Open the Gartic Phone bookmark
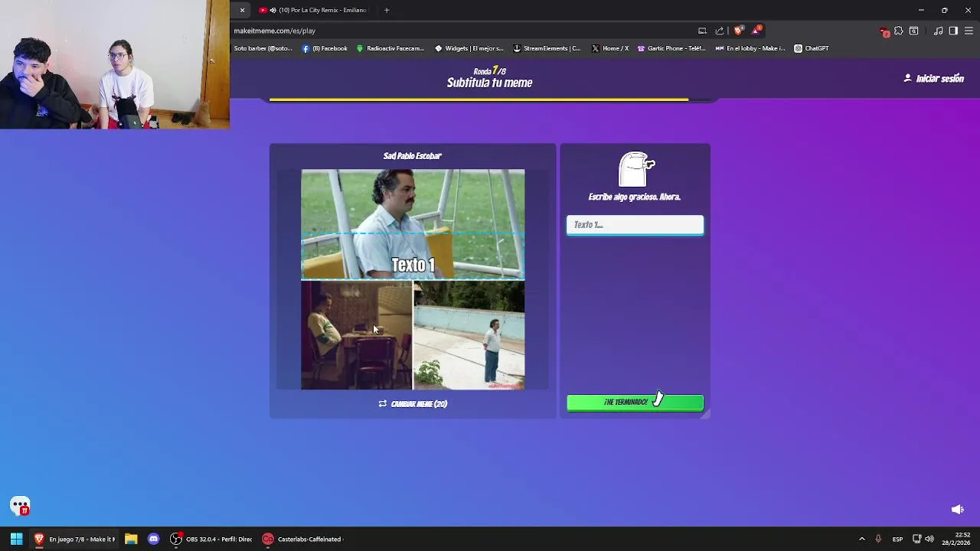Viewport: 980px width, 551px height. (x=671, y=48)
